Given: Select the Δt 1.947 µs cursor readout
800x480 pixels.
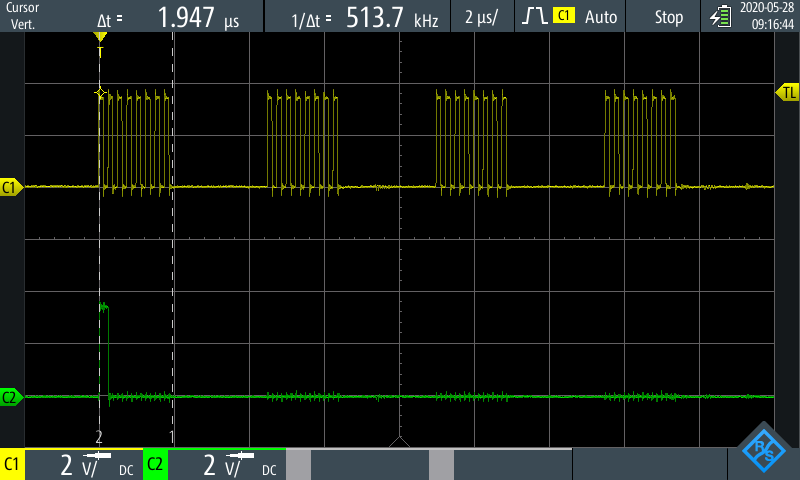Looking at the screenshot, I should (x=168, y=18).
